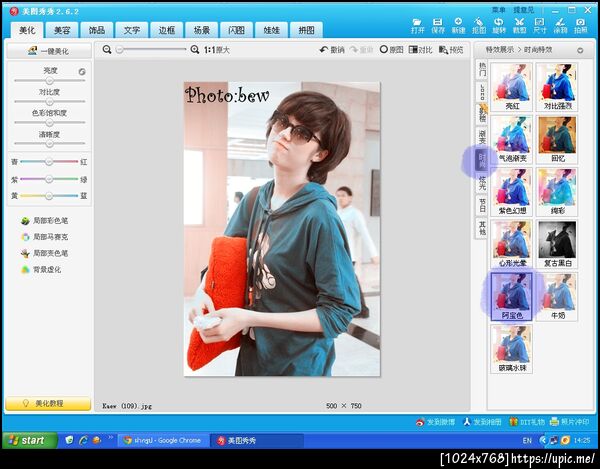Share the photo to Weibo with 发到微博
The width and height of the screenshot is (600, 469).
(435, 422)
